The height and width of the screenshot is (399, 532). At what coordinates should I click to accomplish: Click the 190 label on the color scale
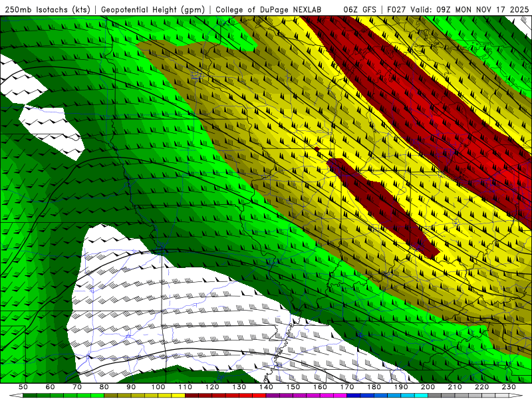401,387
